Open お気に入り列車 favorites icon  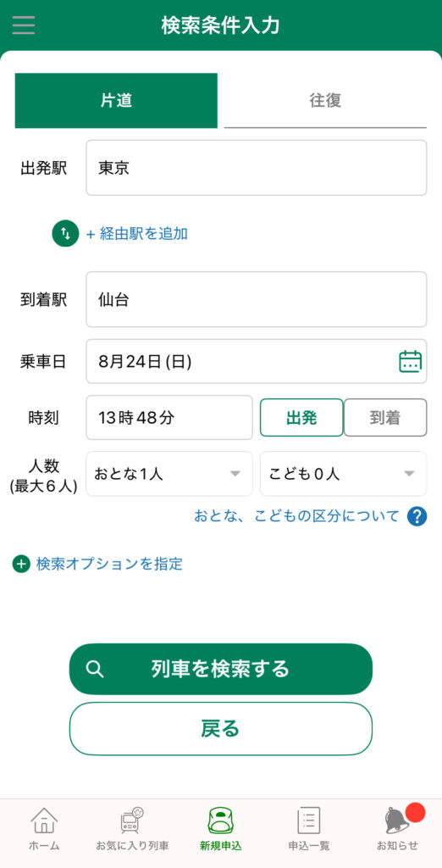pos(132,829)
